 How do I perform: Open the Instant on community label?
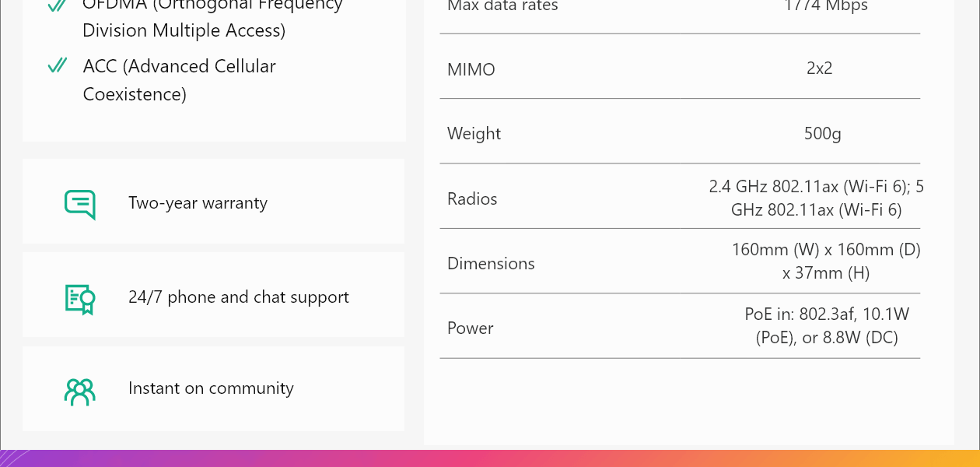tap(211, 388)
